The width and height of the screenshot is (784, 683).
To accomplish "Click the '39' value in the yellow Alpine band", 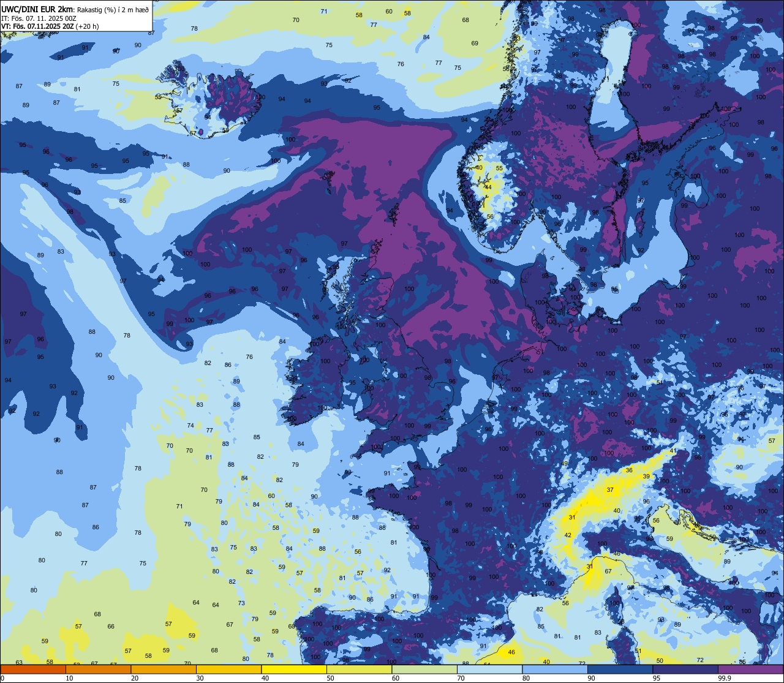I will 646,476.
